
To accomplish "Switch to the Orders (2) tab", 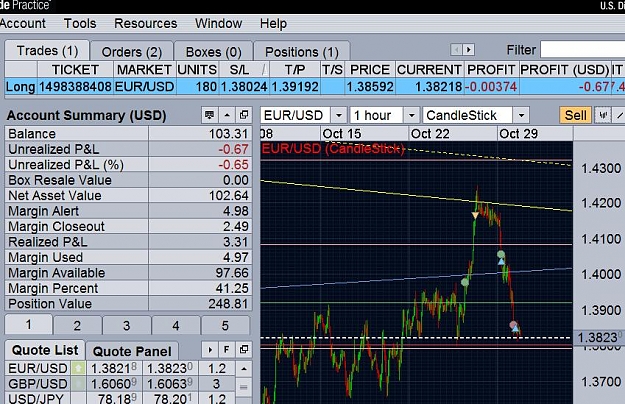I will (x=132, y=52).
